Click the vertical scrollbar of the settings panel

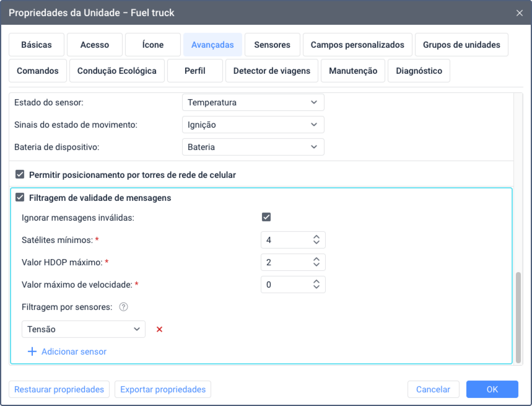click(x=518, y=317)
